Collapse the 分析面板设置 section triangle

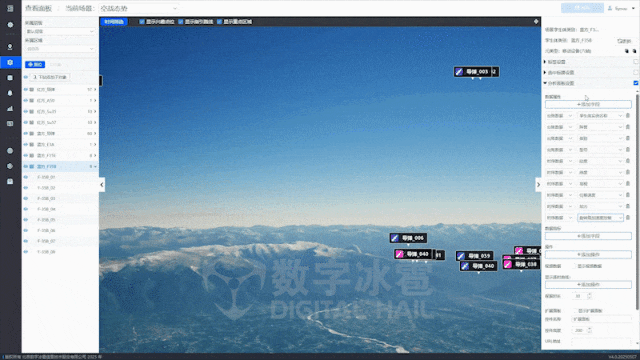click(545, 83)
